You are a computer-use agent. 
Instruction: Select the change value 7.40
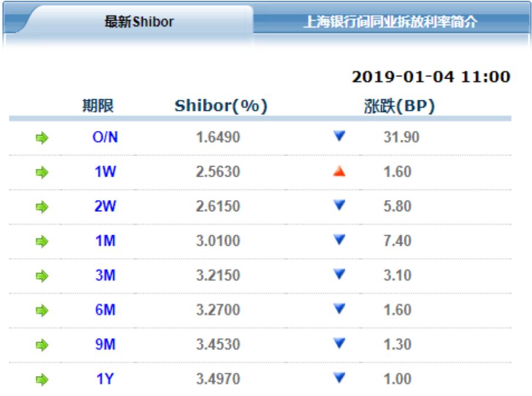click(398, 241)
